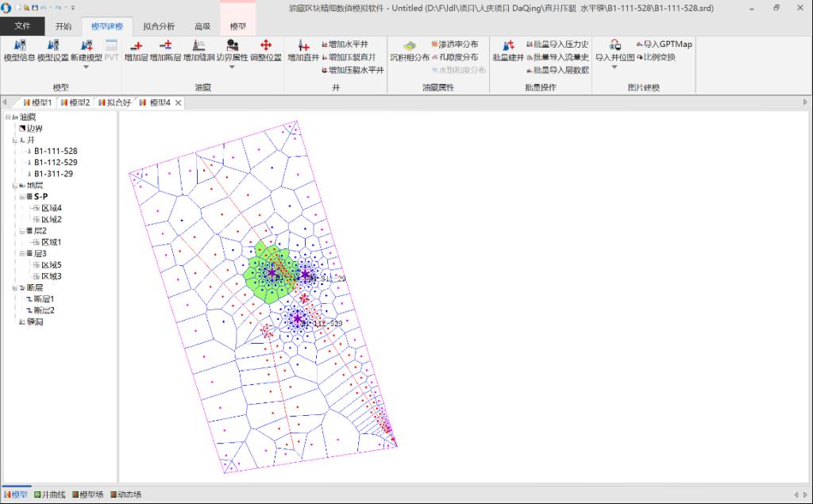Select well B1-112-529 in the tree
Image resolution: width=813 pixels, height=504 pixels.
pos(56,163)
